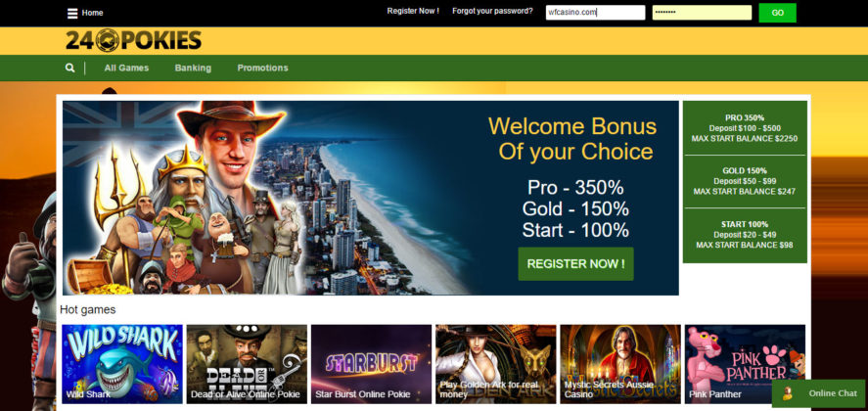Open the Promotions menu item
This screenshot has width=868, height=411.
pos(262,68)
